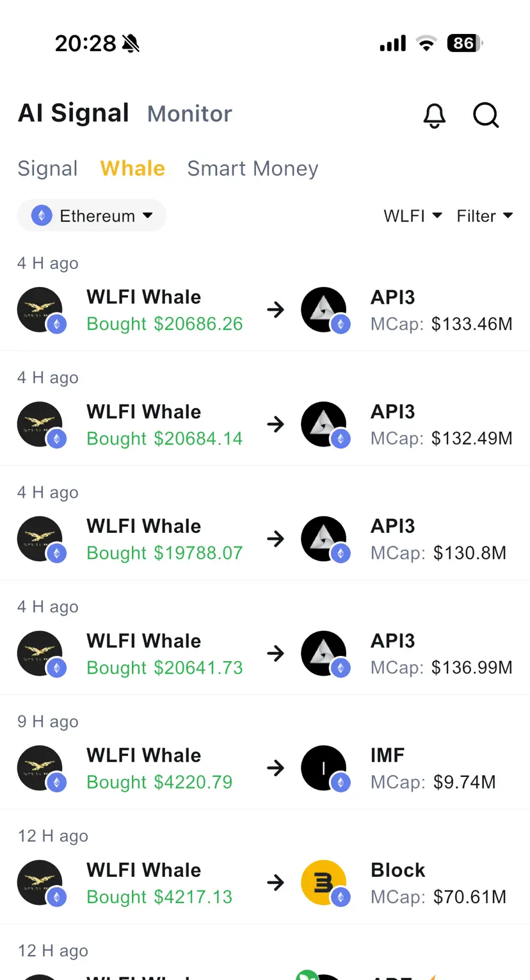Viewport: 530px width, 980px height.
Task: Tap the battery indicator in status bar
Action: [x=465, y=43]
